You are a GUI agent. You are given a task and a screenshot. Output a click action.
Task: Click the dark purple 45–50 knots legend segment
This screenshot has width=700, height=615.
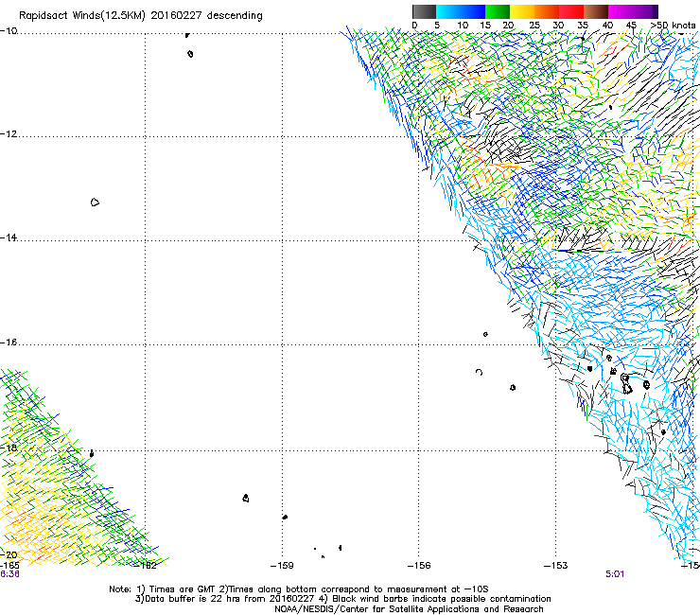pos(645,11)
